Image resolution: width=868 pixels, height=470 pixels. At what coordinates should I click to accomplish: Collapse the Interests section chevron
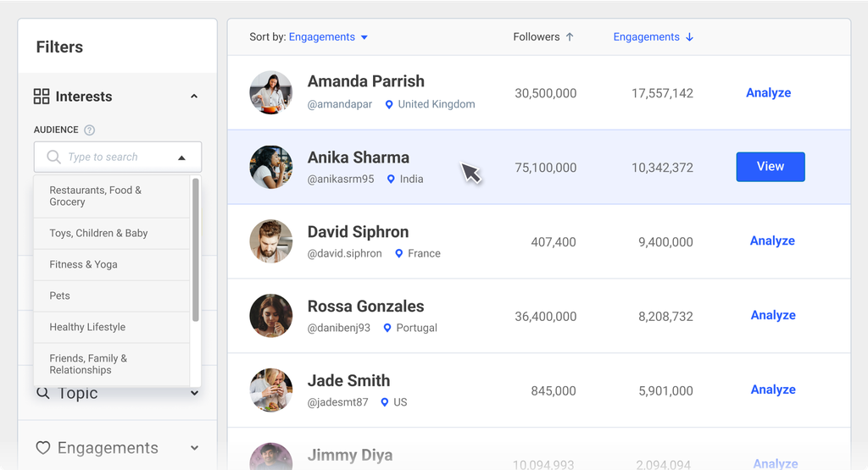point(194,97)
